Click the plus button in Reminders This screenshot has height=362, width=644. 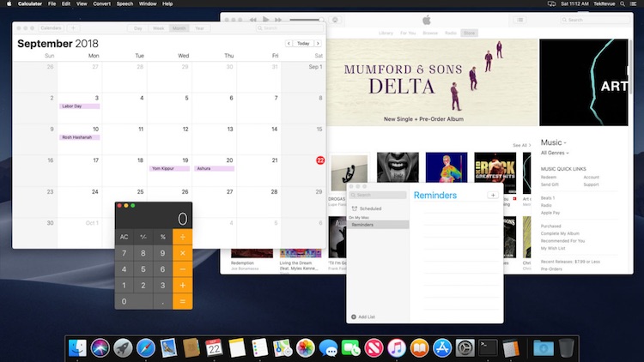tap(493, 196)
